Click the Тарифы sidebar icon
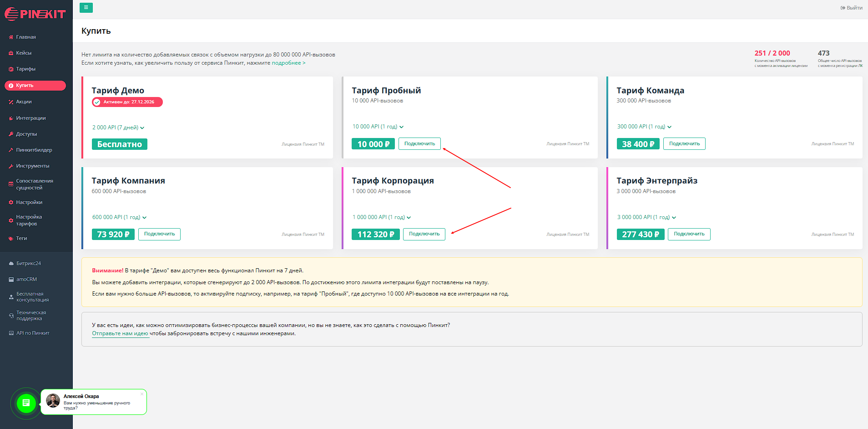The width and height of the screenshot is (868, 429). click(11, 69)
